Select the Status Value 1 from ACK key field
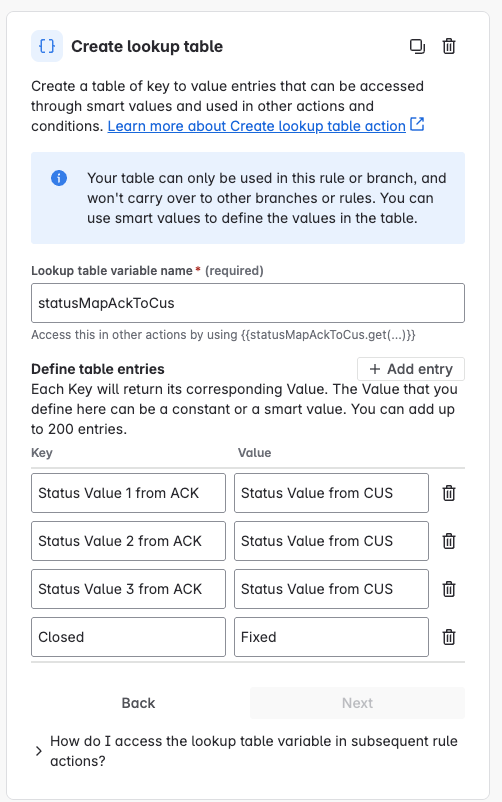The image size is (502, 802). point(128,493)
